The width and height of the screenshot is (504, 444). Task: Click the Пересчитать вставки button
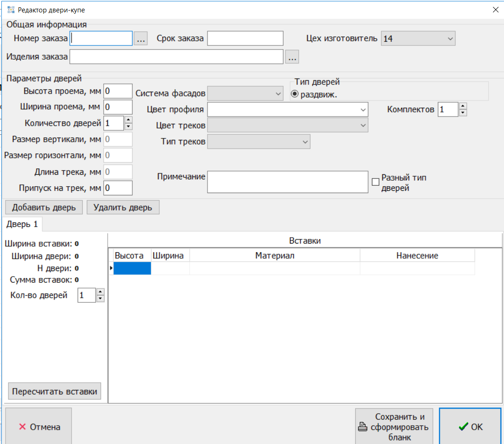pos(55,392)
